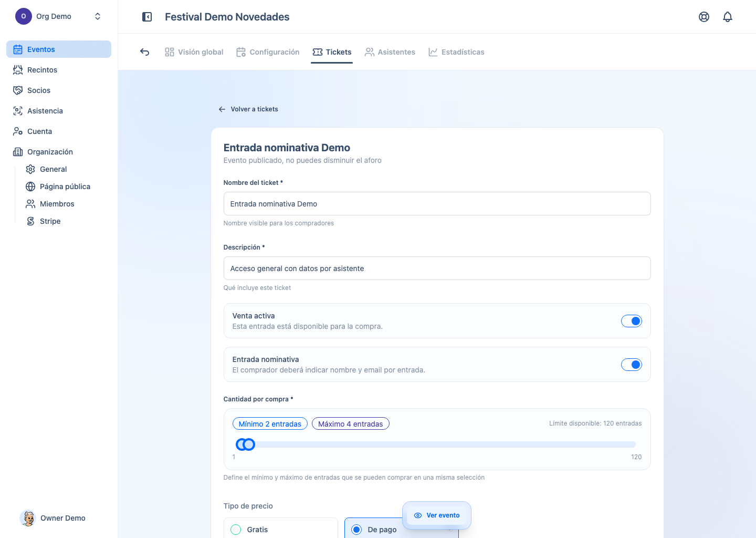Switch to the Configuración tab
756x538 pixels.
268,52
